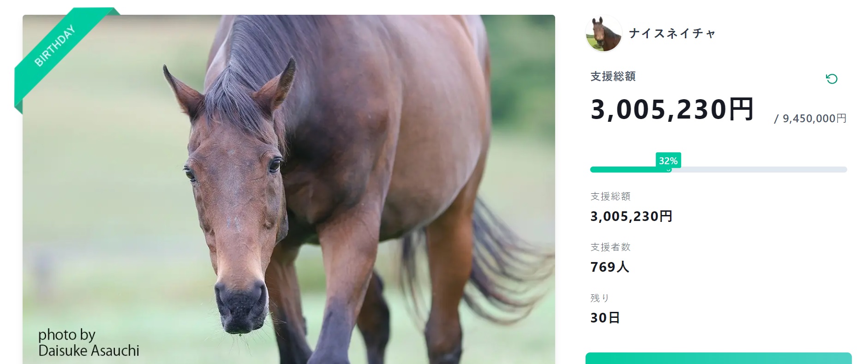Click the large 3,005,230円 total amount
Screen dimensions: 868x364
(x=672, y=109)
